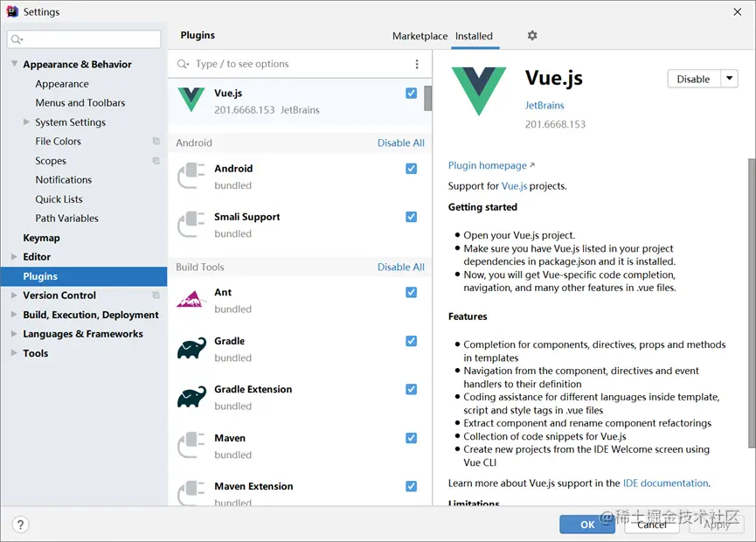The image size is (756, 542).
Task: Click the Gradle Extension elephant icon
Action: coord(191,396)
